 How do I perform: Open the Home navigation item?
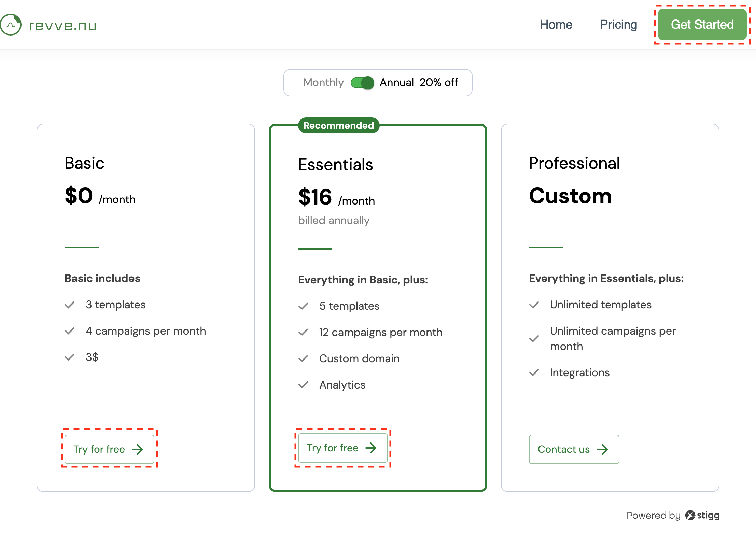[556, 25]
